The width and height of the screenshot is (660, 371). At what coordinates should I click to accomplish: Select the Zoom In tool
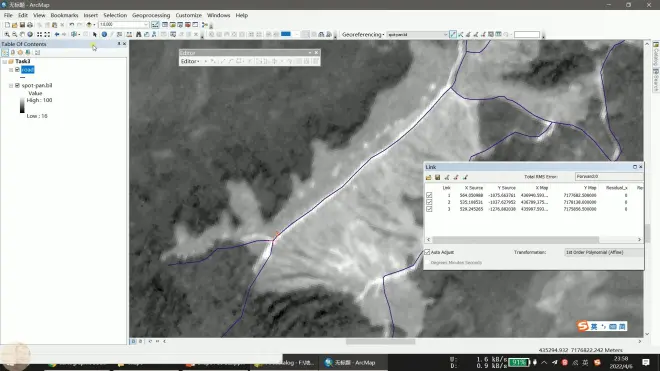pyautogui.click(x=7, y=35)
